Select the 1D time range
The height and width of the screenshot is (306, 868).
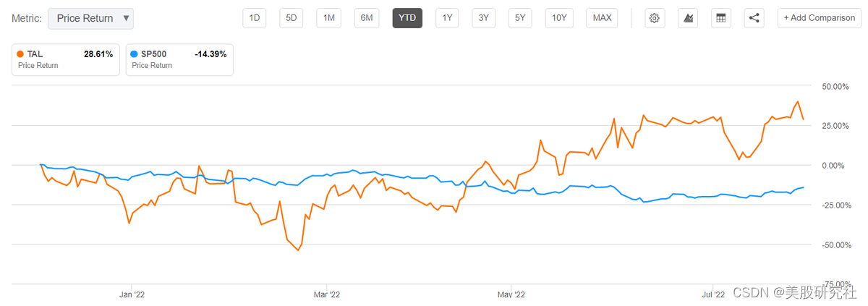point(255,18)
